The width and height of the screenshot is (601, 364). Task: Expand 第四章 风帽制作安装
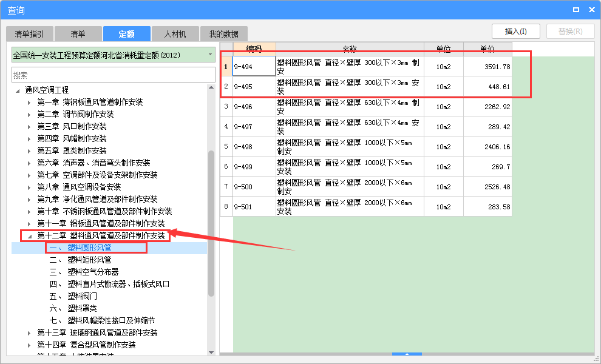tap(29, 139)
